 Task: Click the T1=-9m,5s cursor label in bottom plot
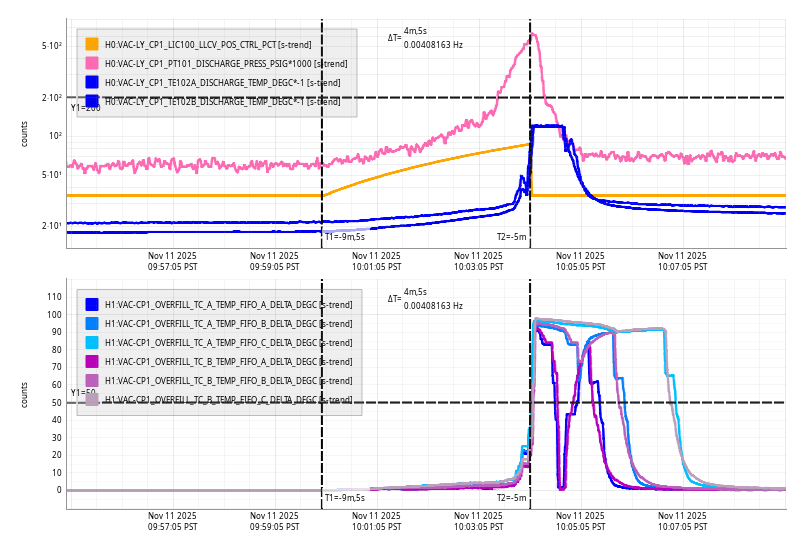click(344, 497)
